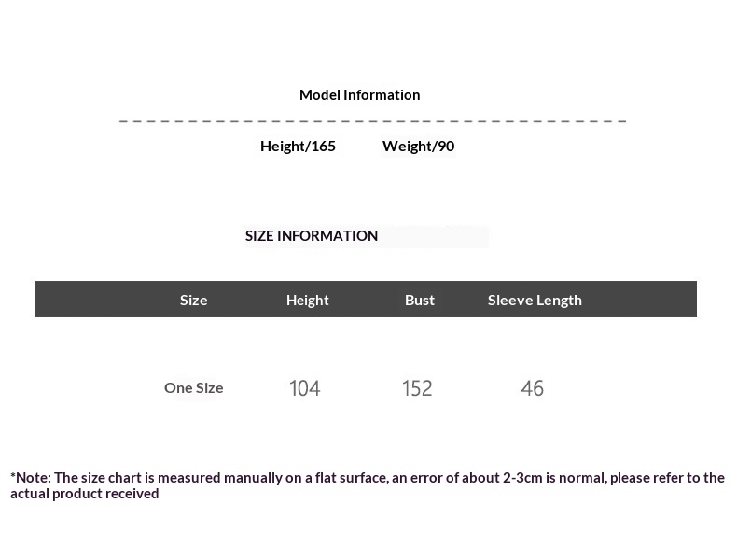737x560 pixels.
Task: Click the dashed divider under Model Information
Action: [372, 120]
